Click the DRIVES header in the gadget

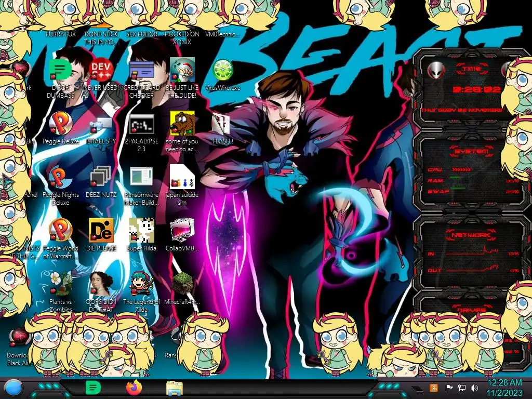pos(471,310)
